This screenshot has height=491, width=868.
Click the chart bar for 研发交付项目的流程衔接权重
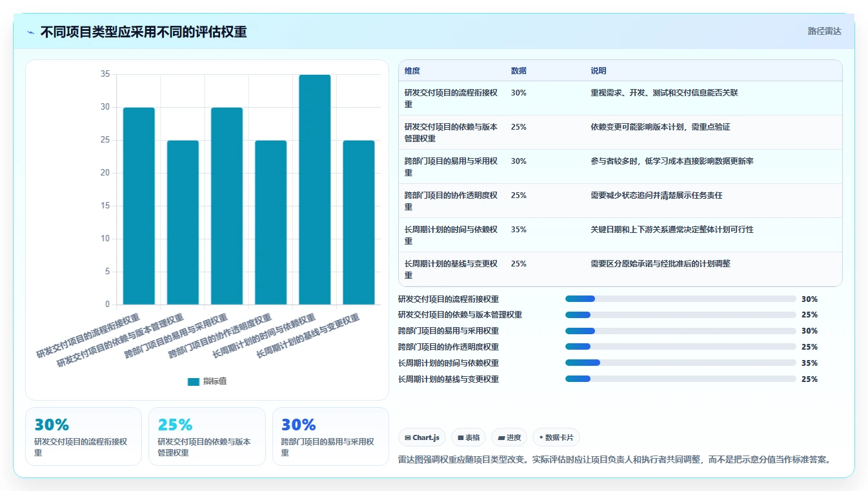click(139, 206)
